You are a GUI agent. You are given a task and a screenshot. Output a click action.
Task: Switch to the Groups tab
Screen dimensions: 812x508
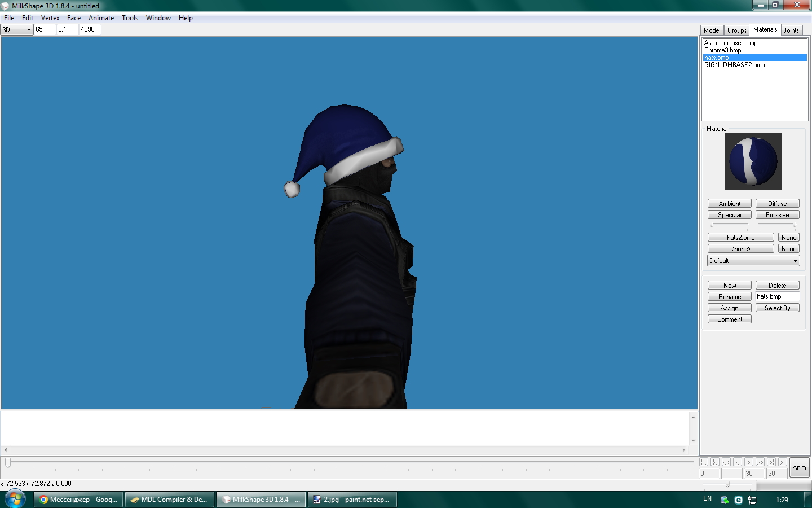tap(737, 30)
